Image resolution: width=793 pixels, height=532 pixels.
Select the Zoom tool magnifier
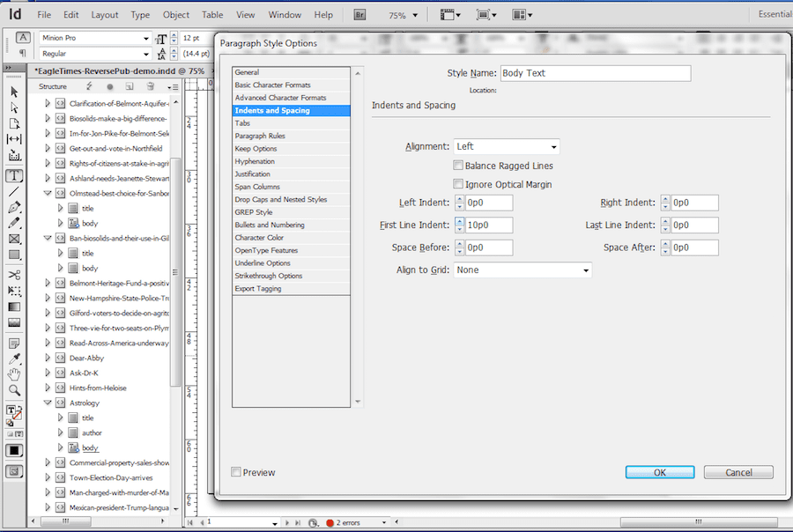coord(14,390)
